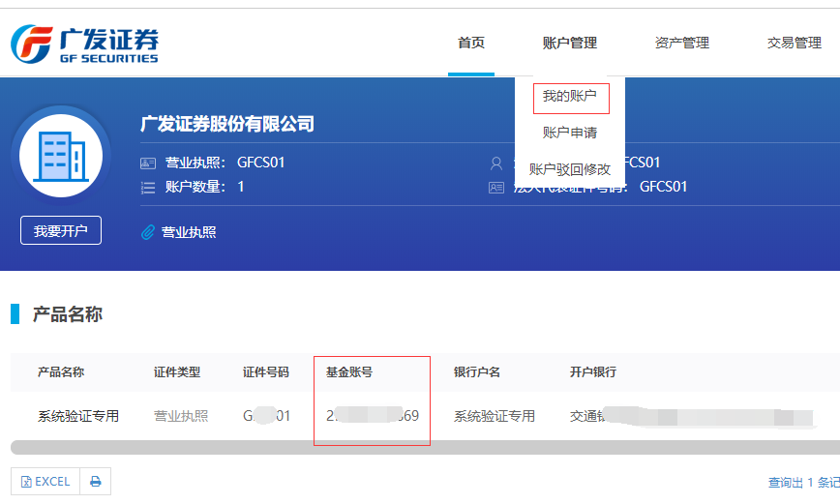The image size is (840, 504).
Task: Click the company building avatar icon
Action: coord(60,155)
